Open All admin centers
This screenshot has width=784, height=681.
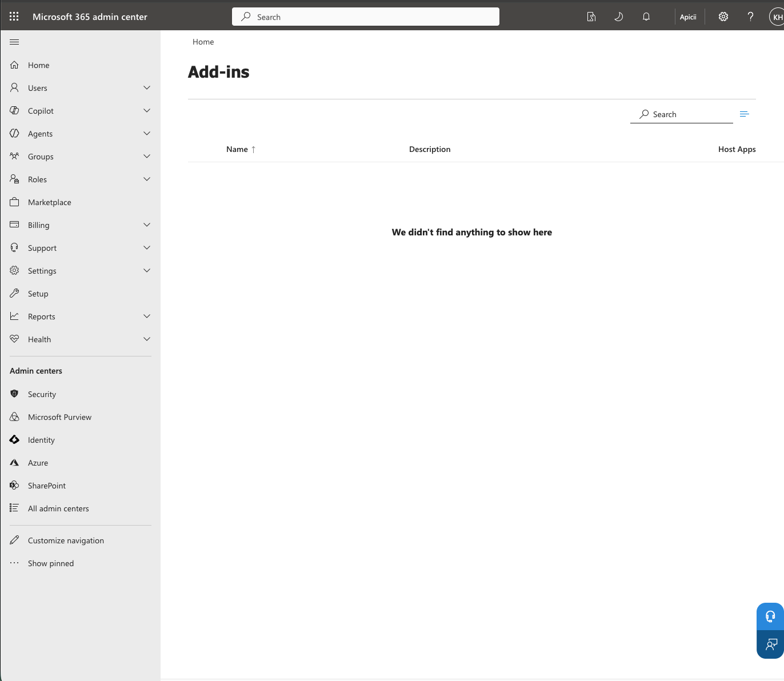(80, 508)
